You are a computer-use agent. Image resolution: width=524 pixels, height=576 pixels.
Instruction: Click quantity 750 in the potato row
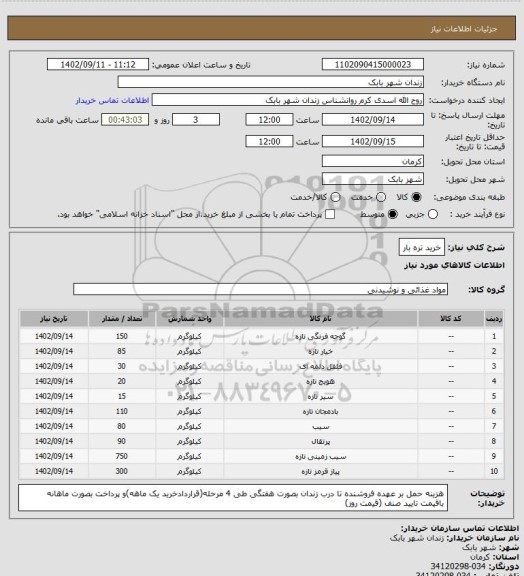122,456
